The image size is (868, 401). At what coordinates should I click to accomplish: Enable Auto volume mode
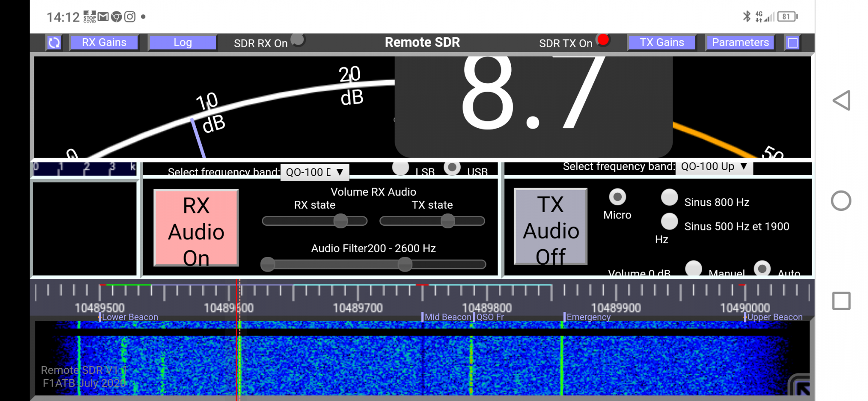click(762, 269)
